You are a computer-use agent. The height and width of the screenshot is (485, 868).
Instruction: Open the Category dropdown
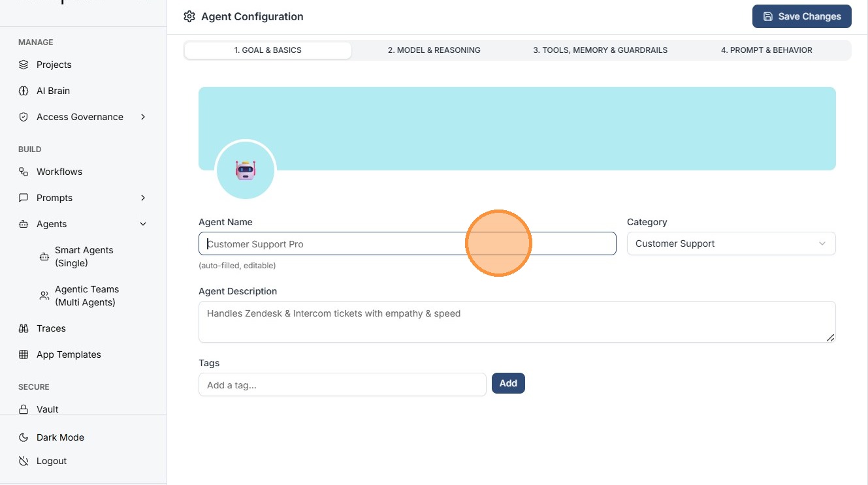[731, 243]
